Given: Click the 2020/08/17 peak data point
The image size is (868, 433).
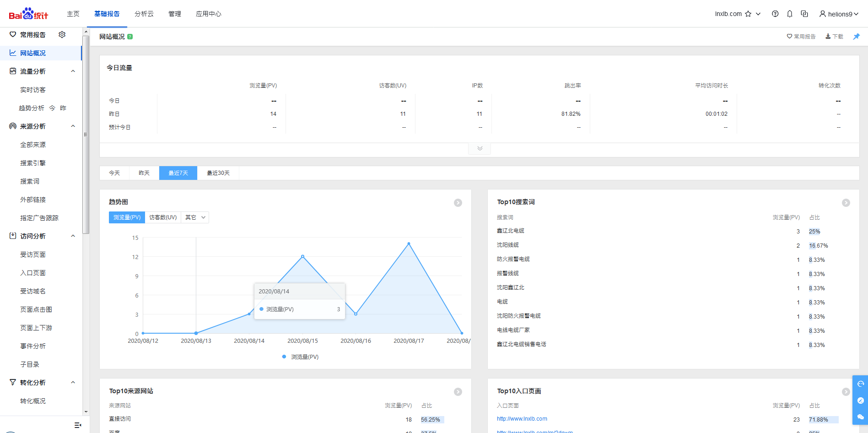Looking at the screenshot, I should pyautogui.click(x=409, y=244).
